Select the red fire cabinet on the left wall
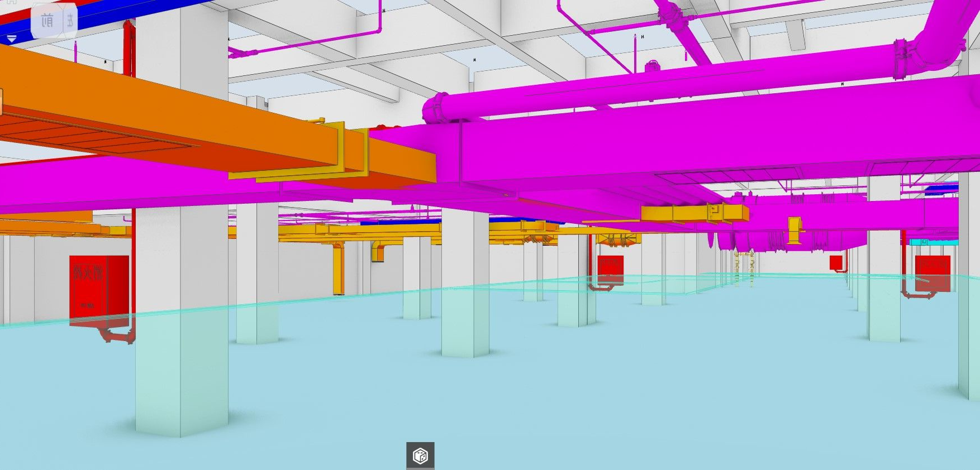This screenshot has width=980, height=470. click(98, 286)
